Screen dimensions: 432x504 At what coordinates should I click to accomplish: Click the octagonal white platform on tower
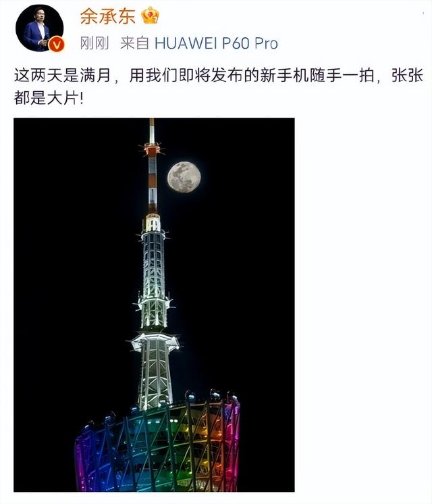[155, 343]
